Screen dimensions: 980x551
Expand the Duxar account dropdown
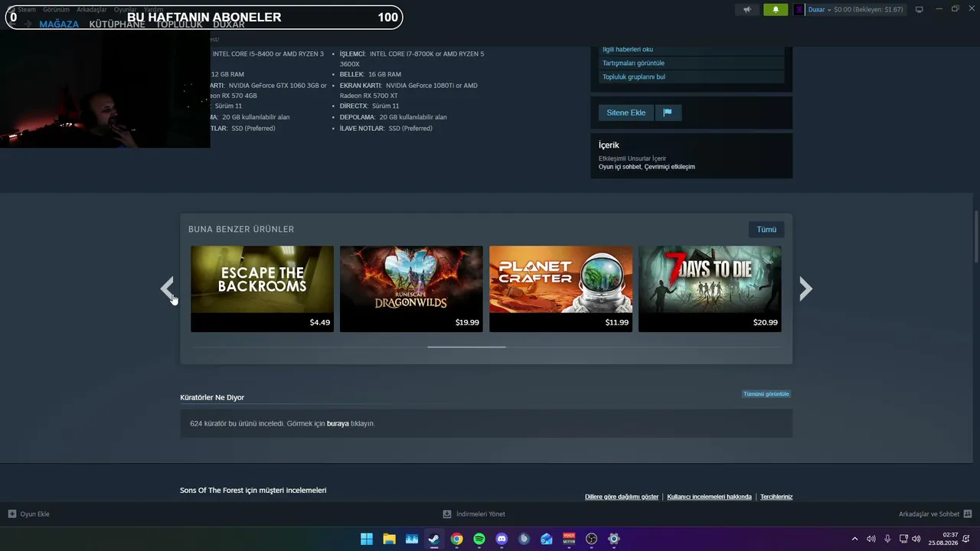(x=819, y=9)
